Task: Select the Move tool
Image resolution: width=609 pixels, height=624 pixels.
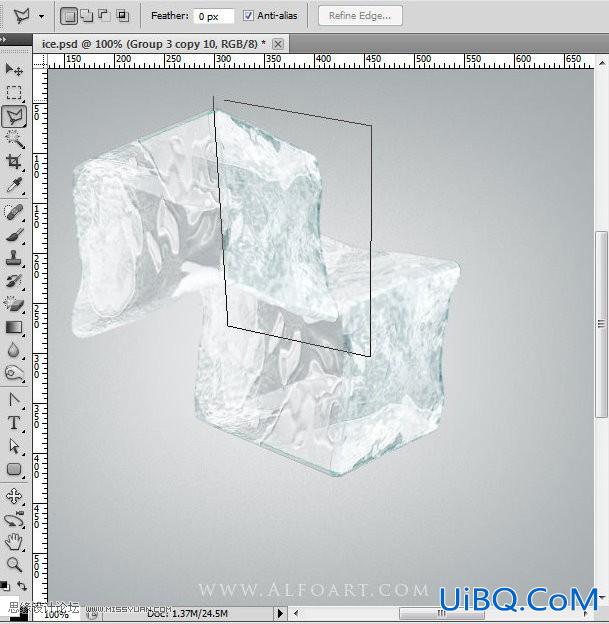Action: coord(14,69)
